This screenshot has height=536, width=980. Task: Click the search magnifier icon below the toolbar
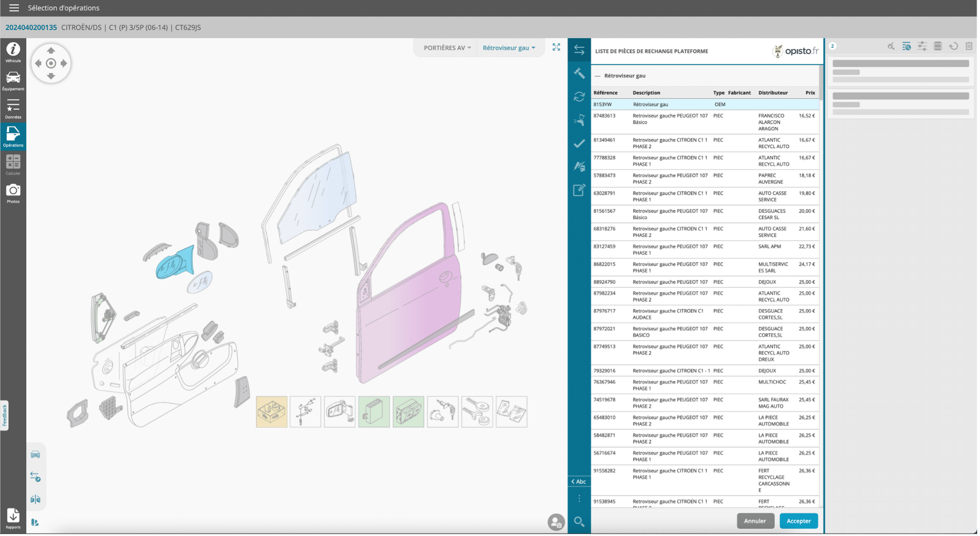pos(579,521)
